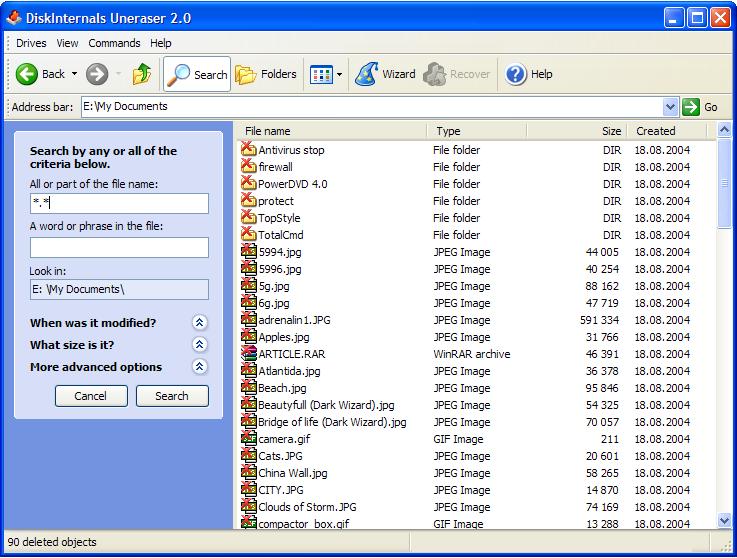Show the Folders pane
The image size is (737, 558).
click(x=266, y=74)
